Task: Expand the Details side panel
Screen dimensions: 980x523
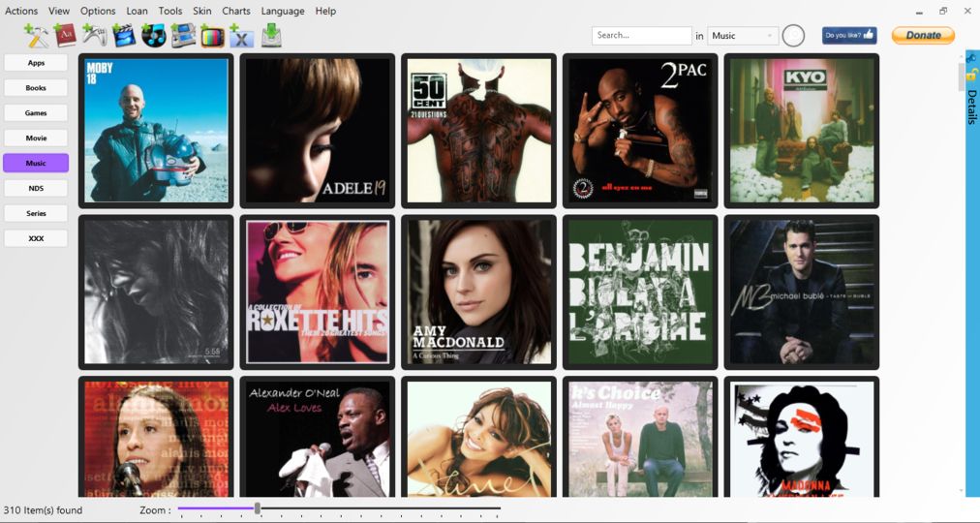Action: (972, 107)
